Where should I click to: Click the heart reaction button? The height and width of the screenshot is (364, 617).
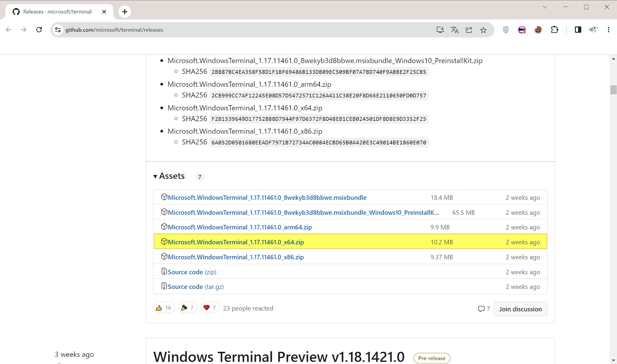[210, 308]
